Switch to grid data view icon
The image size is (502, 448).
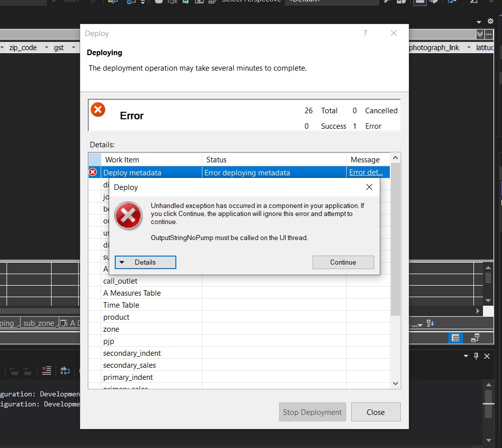pyautogui.click(x=455, y=338)
